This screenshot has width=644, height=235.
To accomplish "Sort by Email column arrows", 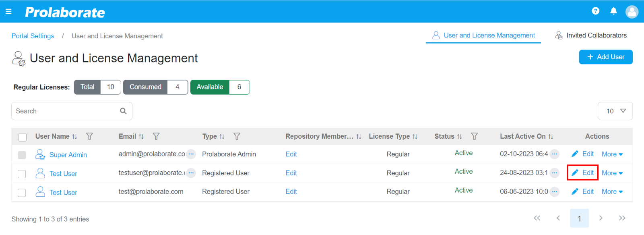I will coord(141,137).
